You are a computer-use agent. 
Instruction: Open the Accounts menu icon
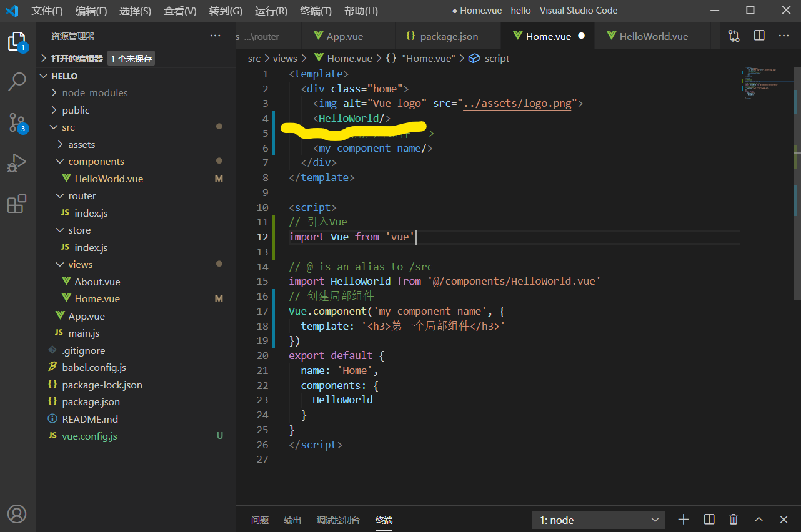(17, 514)
